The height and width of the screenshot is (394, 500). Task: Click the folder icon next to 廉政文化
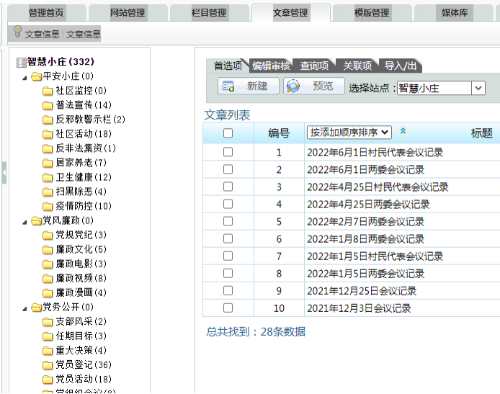(x=48, y=250)
